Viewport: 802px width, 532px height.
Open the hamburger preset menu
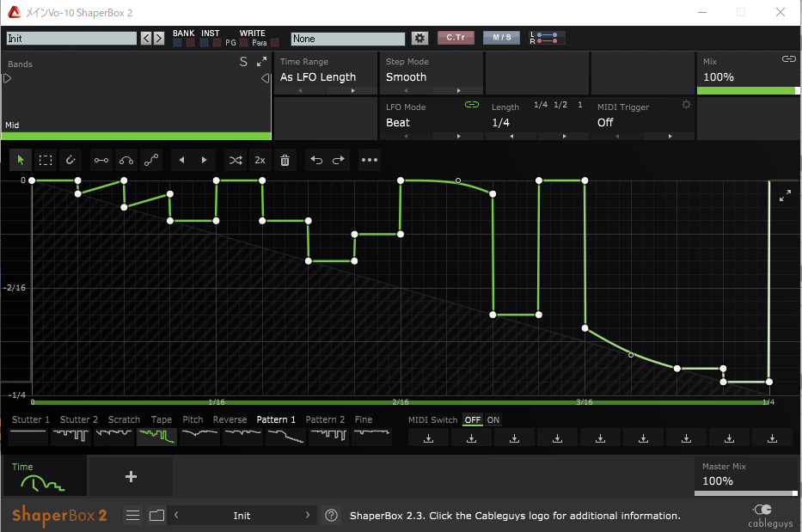click(x=133, y=515)
